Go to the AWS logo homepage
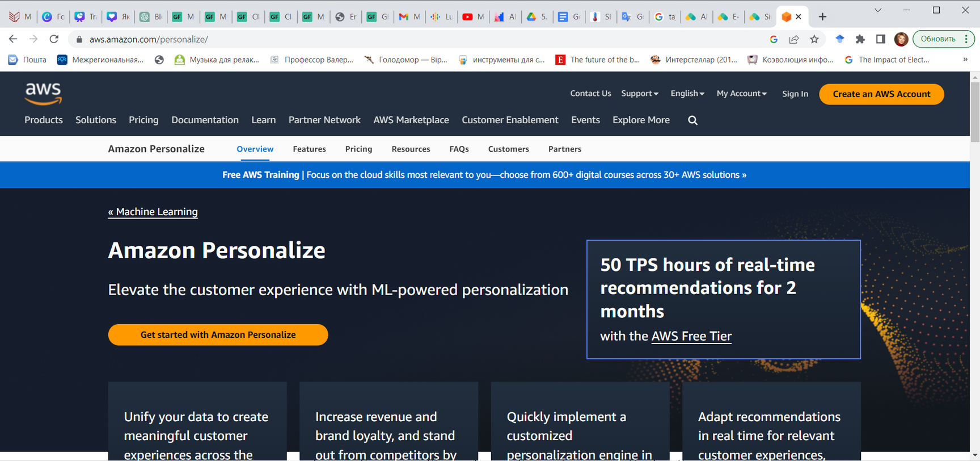The width and height of the screenshot is (980, 461). tap(43, 94)
